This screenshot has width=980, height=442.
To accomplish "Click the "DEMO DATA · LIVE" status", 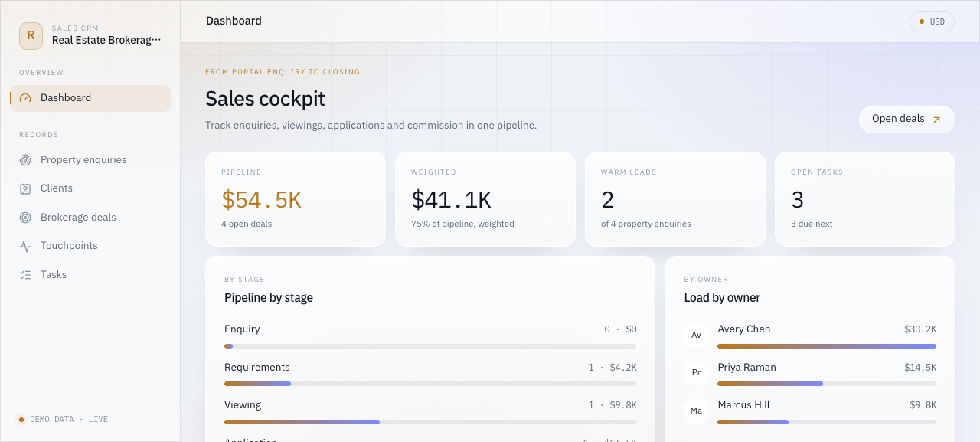I will [x=69, y=420].
